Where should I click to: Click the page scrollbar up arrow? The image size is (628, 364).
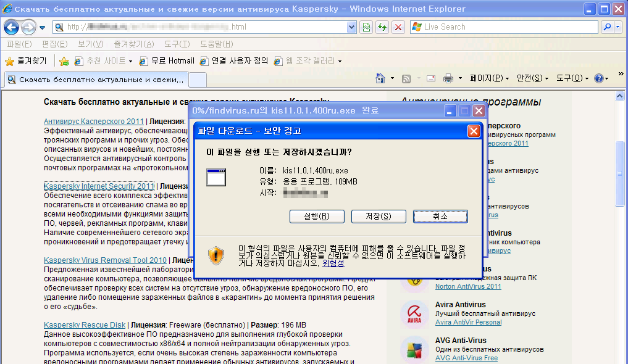coord(619,96)
